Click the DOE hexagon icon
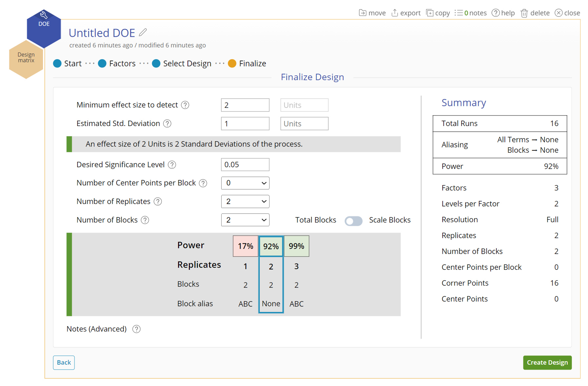Viewport: 588px width, 386px height. (44, 29)
